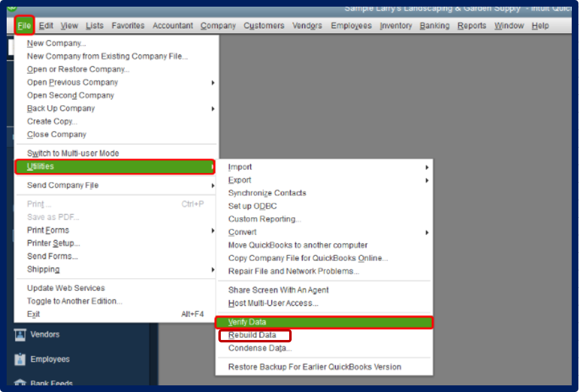Choose Update Web Services

pyautogui.click(x=115, y=288)
